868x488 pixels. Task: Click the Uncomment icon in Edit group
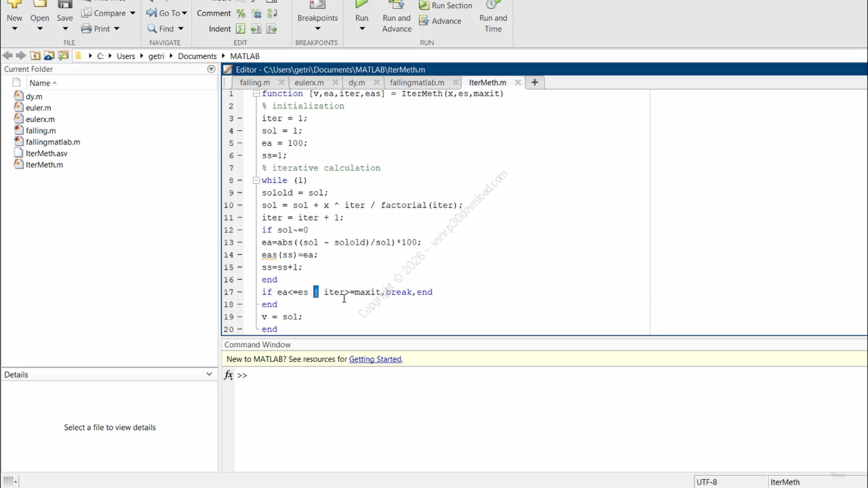point(256,13)
